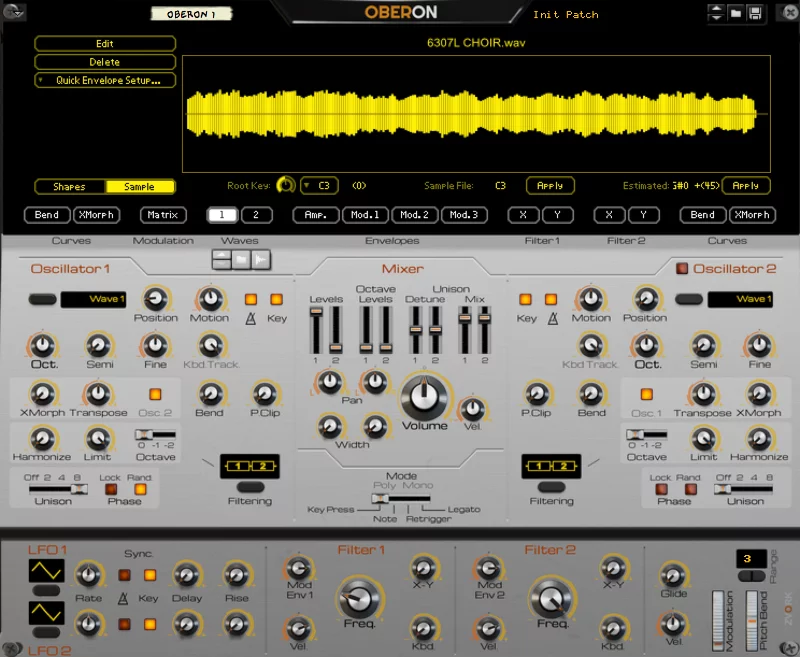Click the Waves down arrow above Oscillator 1
The image size is (800, 657).
[x=221, y=264]
